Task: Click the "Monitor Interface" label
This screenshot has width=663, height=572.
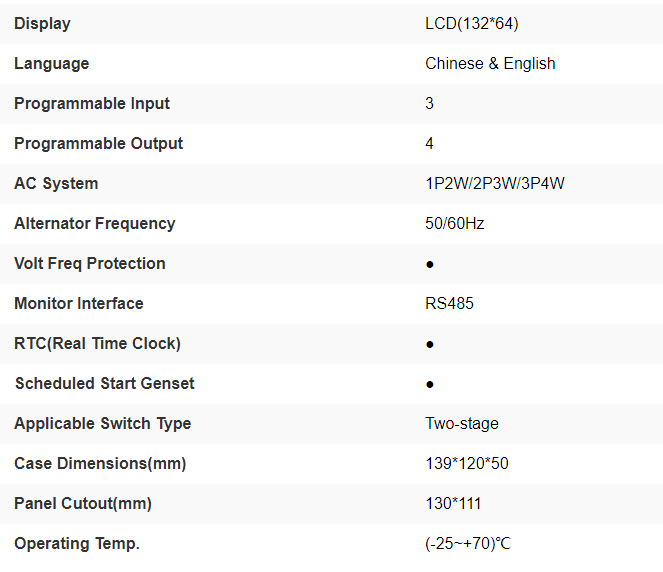Action: [78, 303]
